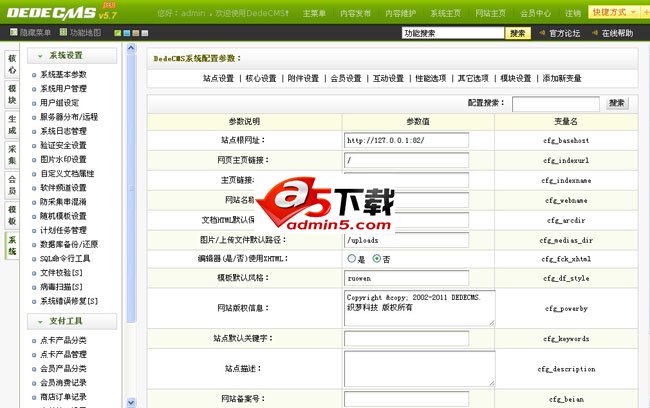Open 图片水印设置 in the sidebar
650x408 pixels.
pyautogui.click(x=63, y=159)
